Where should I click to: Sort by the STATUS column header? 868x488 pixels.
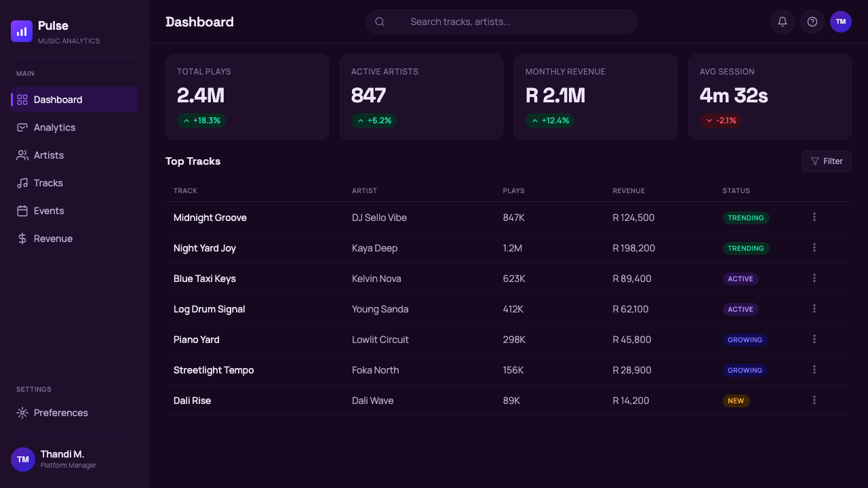tap(736, 190)
